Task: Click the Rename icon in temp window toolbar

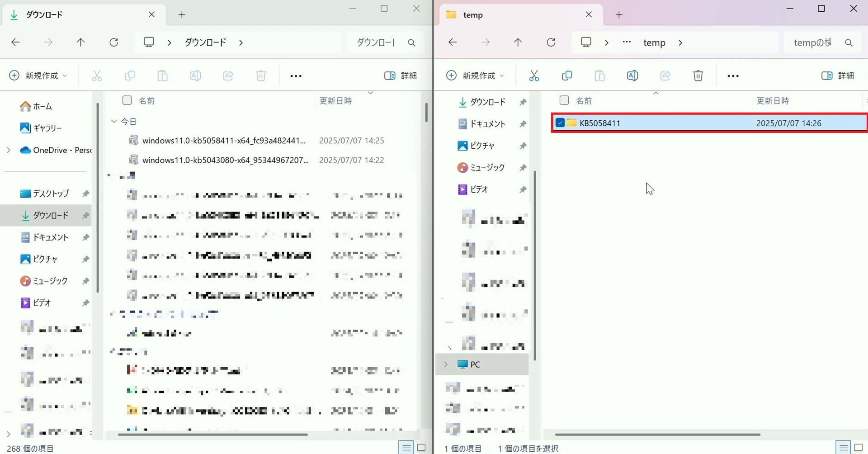Action: 632,76
